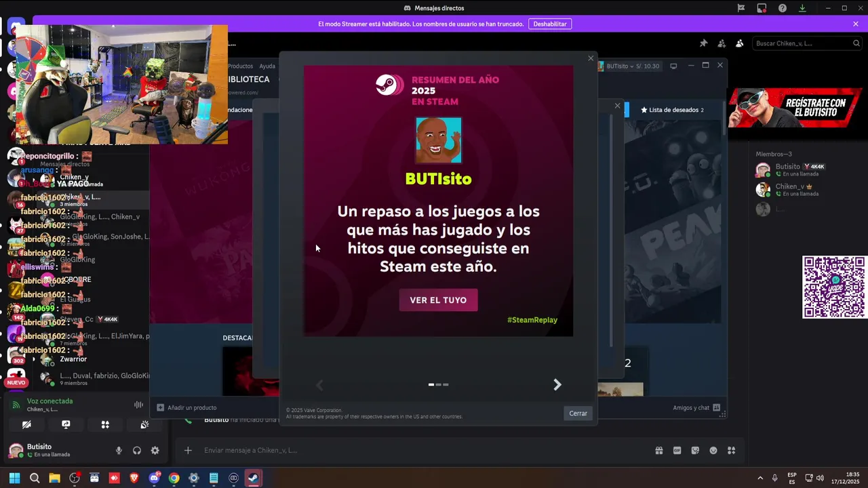Toggle Steam Big Picture mode monitor icon
Image resolution: width=868 pixels, height=488 pixels.
(673, 66)
